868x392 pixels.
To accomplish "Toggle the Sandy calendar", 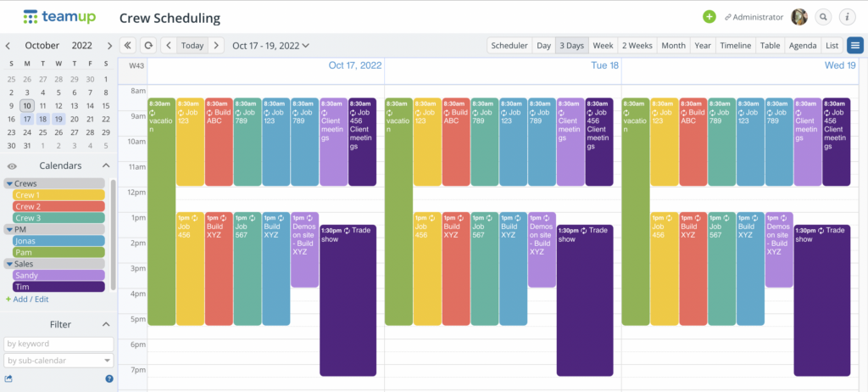I will tap(58, 275).
